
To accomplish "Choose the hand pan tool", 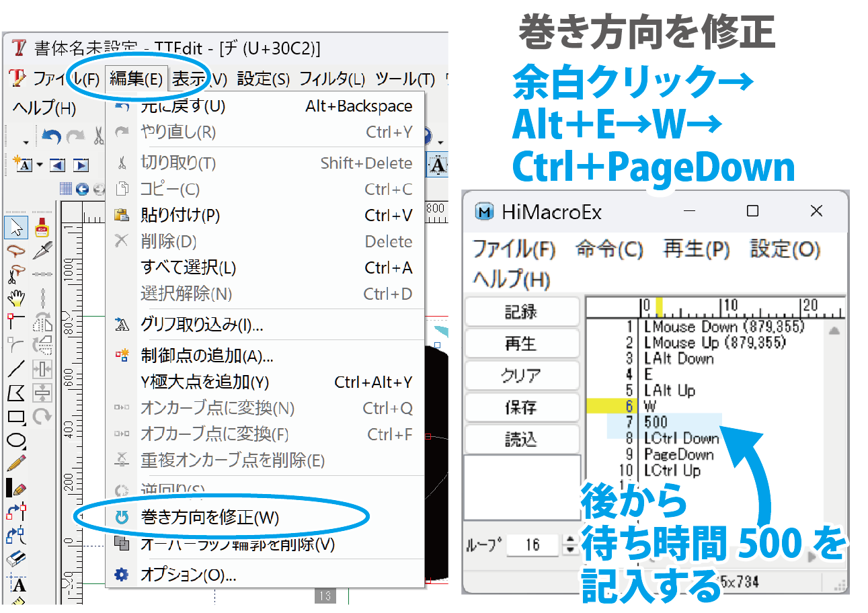I will pos(16,296).
